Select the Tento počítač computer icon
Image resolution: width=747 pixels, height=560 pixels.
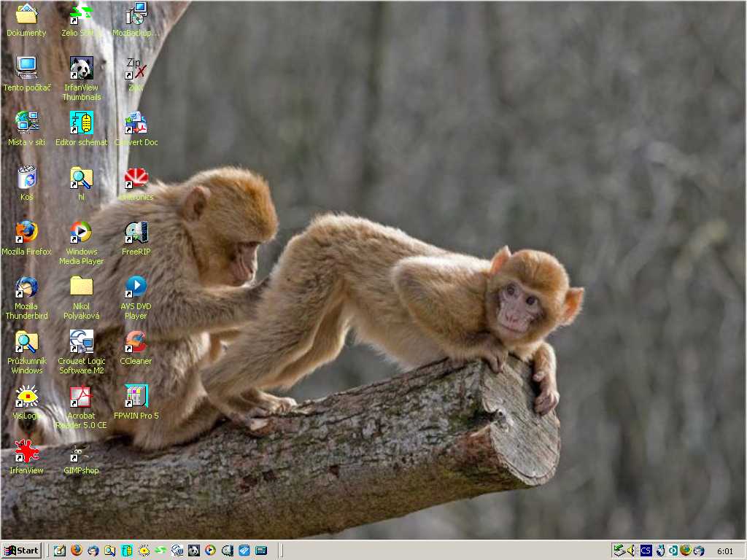coord(27,69)
